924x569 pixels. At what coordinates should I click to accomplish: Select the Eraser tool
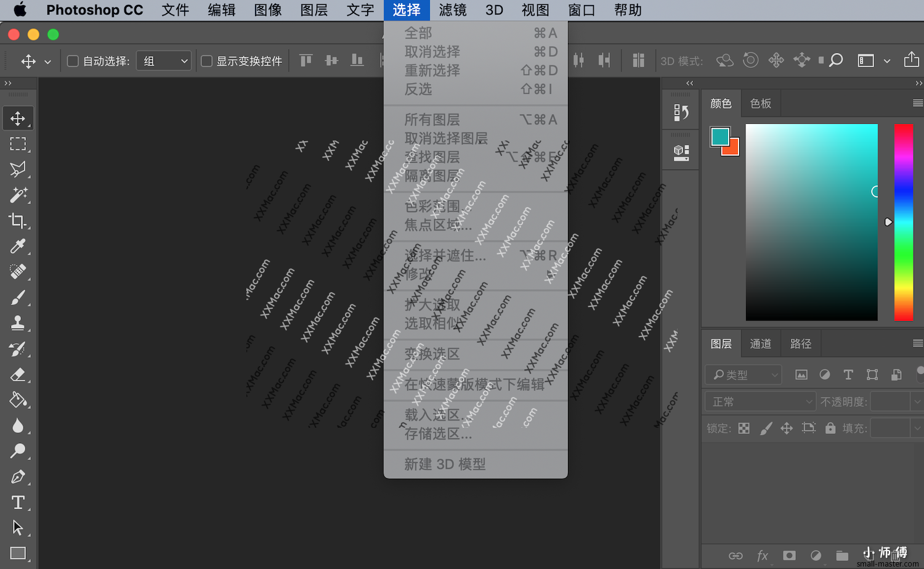(18, 374)
